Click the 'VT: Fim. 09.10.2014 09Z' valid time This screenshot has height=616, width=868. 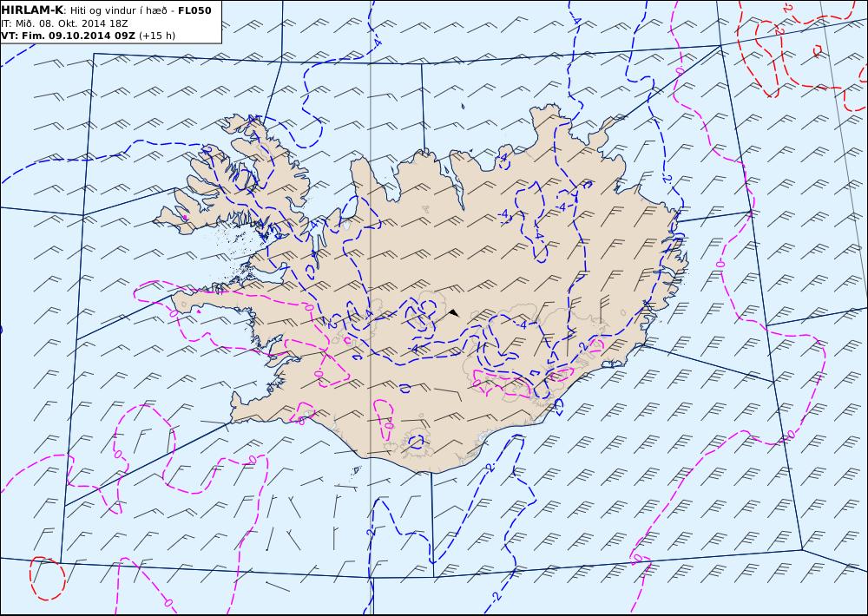[68, 36]
